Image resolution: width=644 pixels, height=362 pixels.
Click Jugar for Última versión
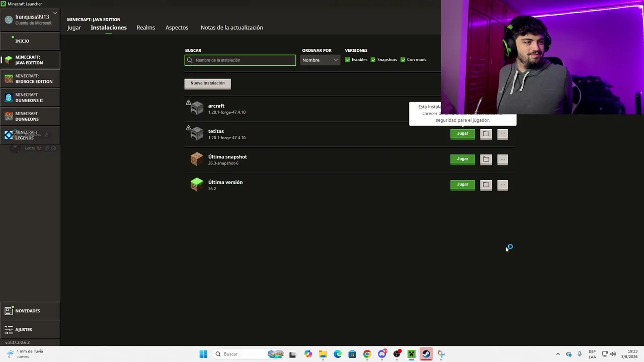point(462,185)
